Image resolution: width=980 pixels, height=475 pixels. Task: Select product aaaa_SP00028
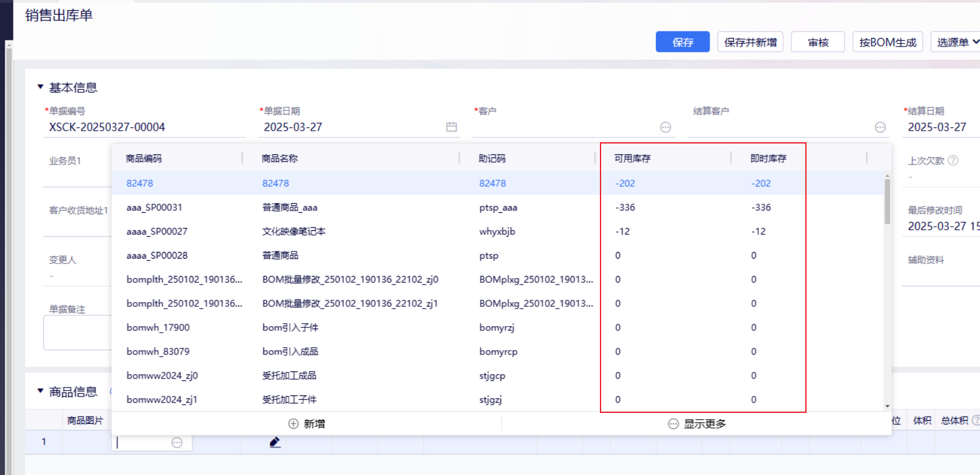tap(498, 256)
